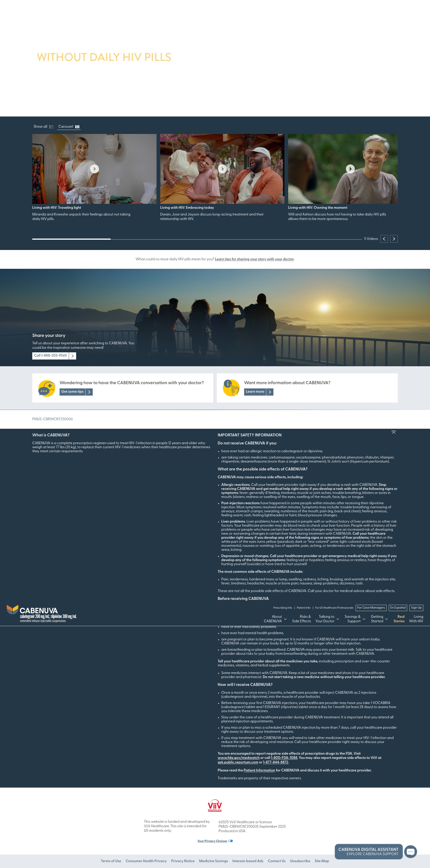Viewport: 430px width, 868px height.
Task: Open the Real Stories menu item
Action: click(x=399, y=619)
